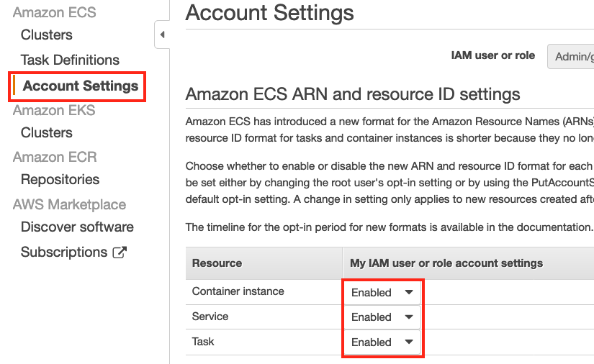The height and width of the screenshot is (364, 594).
Task: Open the Subscriptions link
Action: pyautogui.click(x=64, y=252)
